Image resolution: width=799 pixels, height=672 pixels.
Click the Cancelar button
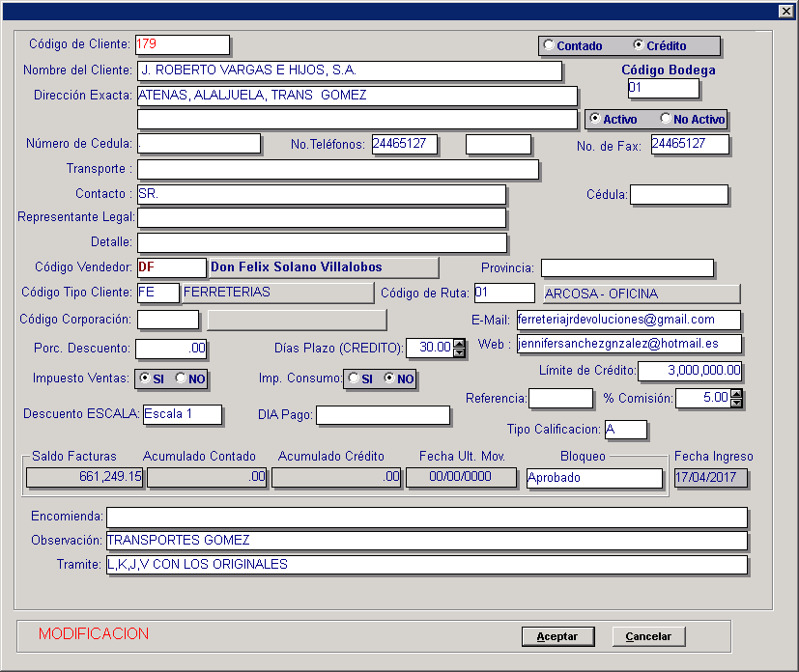[x=648, y=636]
